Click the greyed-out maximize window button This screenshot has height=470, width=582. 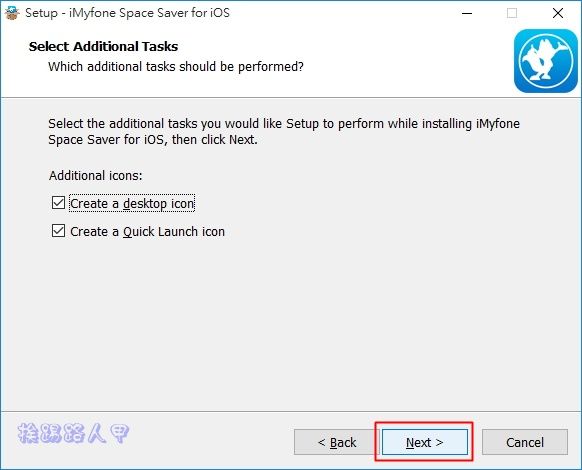[x=512, y=13]
